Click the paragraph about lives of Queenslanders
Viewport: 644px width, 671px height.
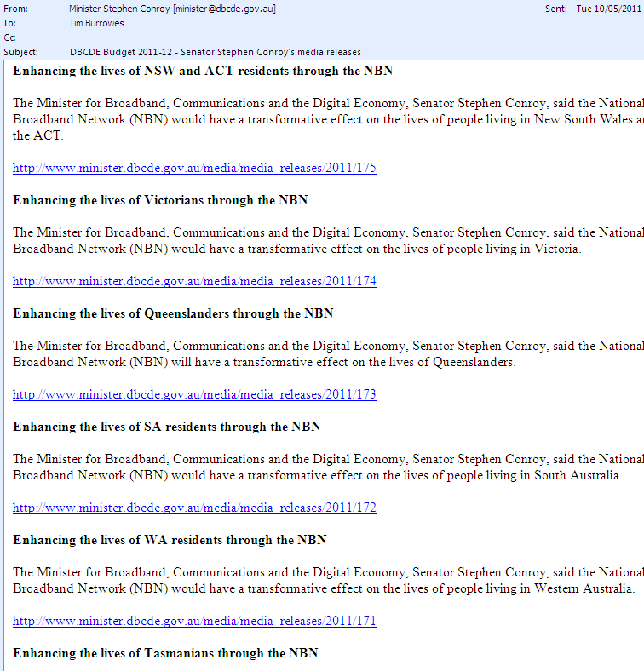(x=329, y=354)
